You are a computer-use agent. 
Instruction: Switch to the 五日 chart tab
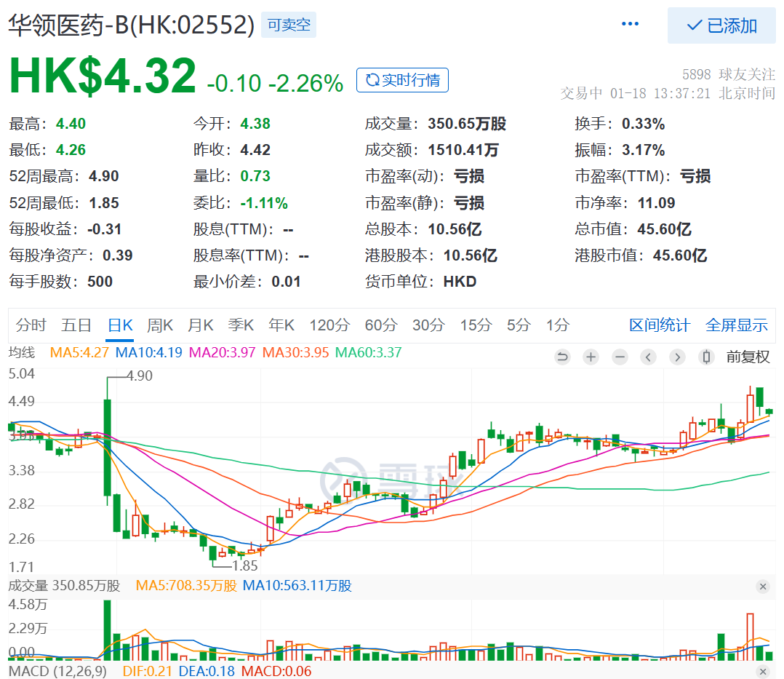point(76,325)
